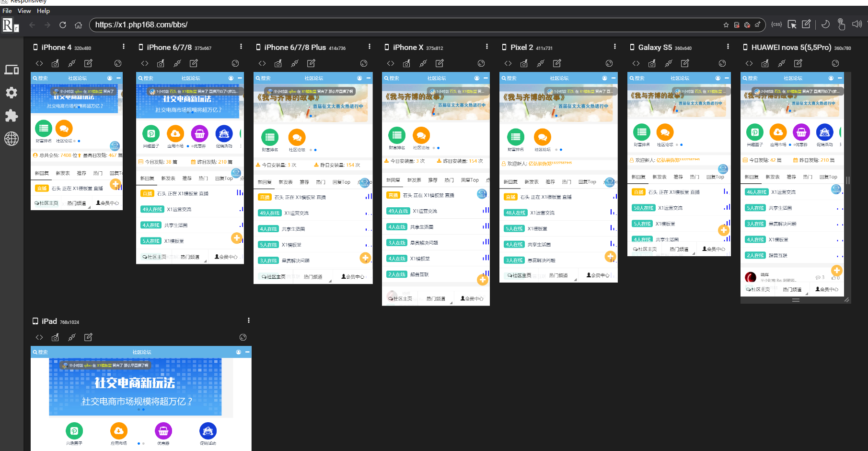Activate the inspect element cursor tool

coord(792,24)
